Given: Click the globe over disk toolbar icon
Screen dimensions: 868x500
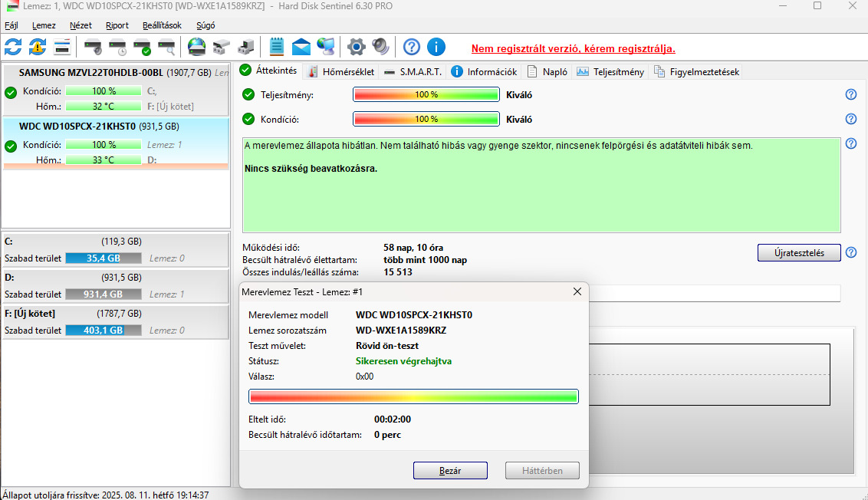Looking at the screenshot, I should pos(196,47).
